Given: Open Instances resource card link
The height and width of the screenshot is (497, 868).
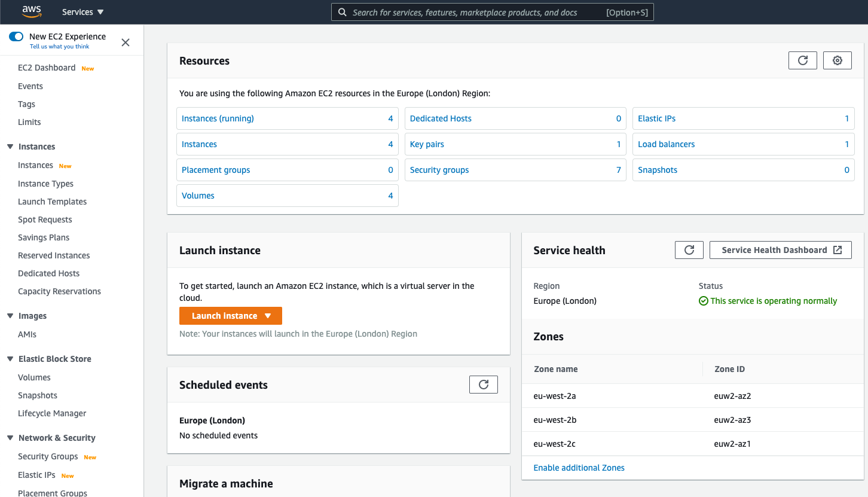Looking at the screenshot, I should click(x=199, y=144).
